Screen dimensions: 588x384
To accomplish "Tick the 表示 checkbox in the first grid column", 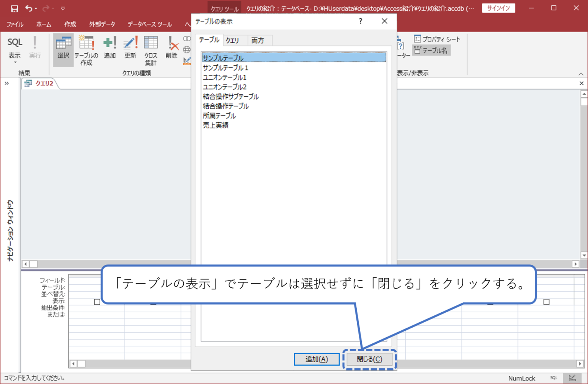I will (97, 302).
